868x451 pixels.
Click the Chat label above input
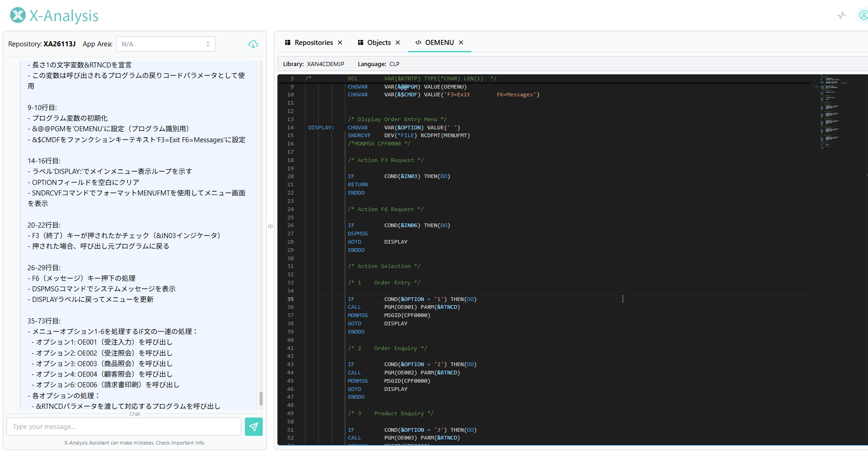click(x=135, y=414)
